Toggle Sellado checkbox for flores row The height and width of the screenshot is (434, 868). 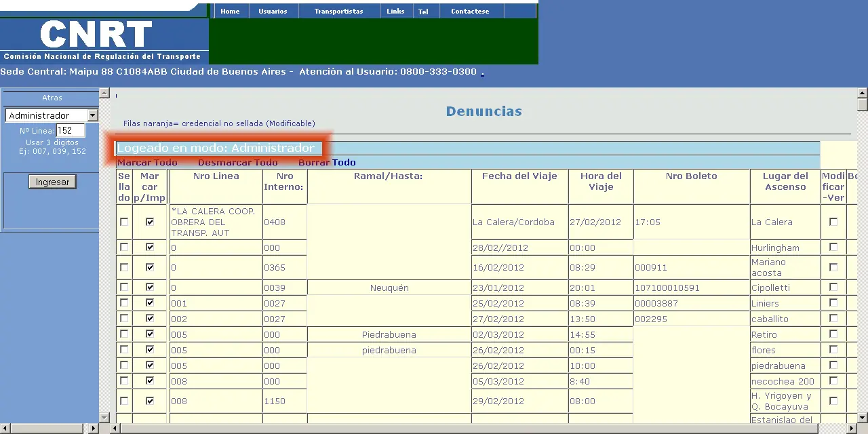pos(124,349)
